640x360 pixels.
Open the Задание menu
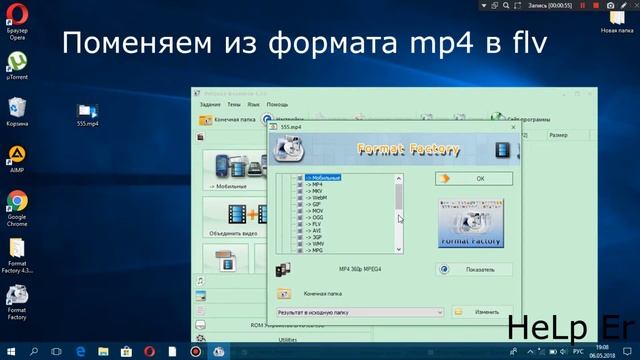(210, 104)
